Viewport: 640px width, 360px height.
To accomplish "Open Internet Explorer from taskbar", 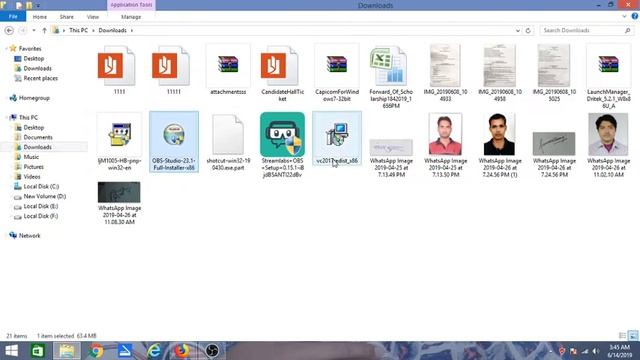I will [x=154, y=351].
